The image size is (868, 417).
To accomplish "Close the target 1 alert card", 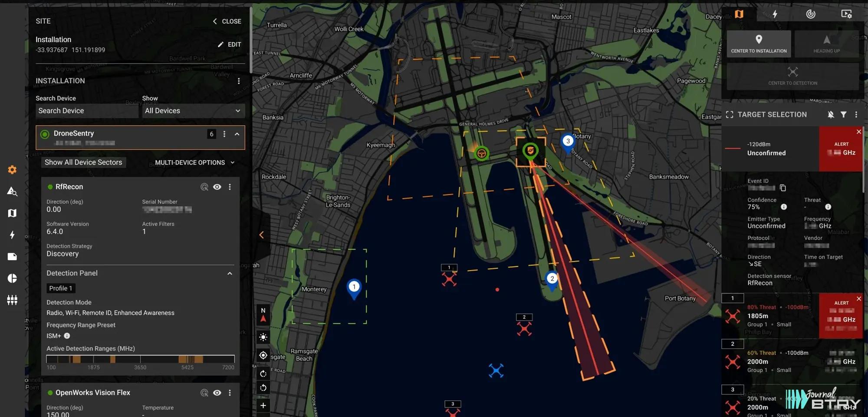I will (x=858, y=298).
